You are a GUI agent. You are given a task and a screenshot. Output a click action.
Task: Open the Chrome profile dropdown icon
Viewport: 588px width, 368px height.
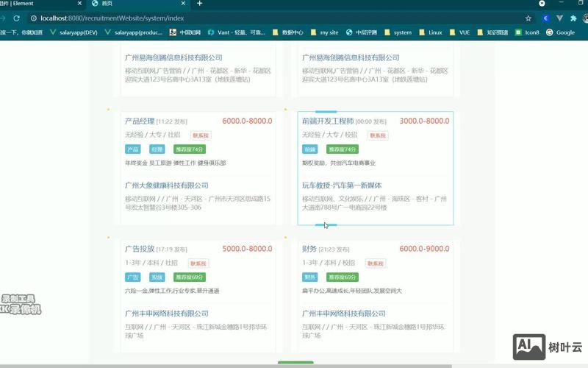pyautogui.click(x=542, y=4)
